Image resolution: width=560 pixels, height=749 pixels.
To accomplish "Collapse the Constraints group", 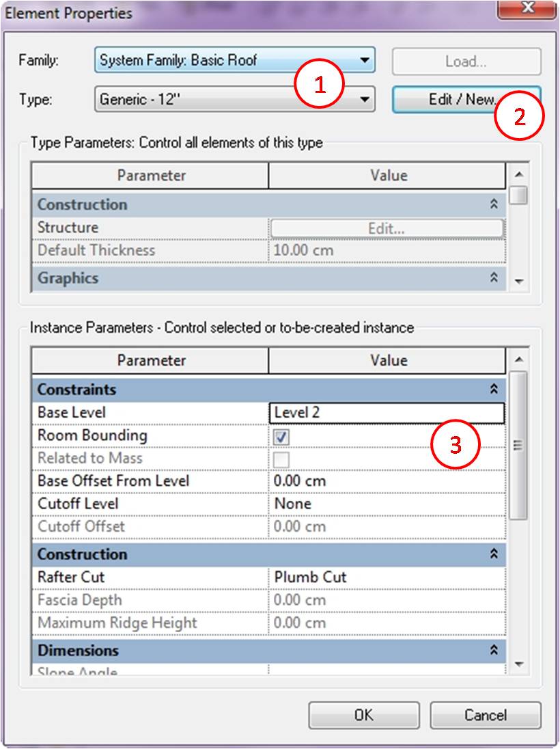I will [494, 390].
